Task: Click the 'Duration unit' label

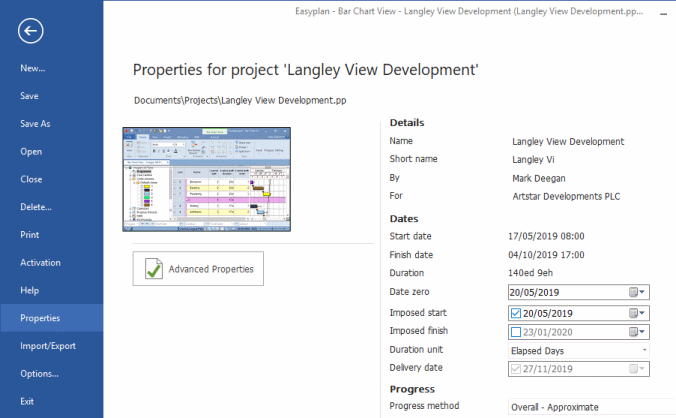Action: 416,349
